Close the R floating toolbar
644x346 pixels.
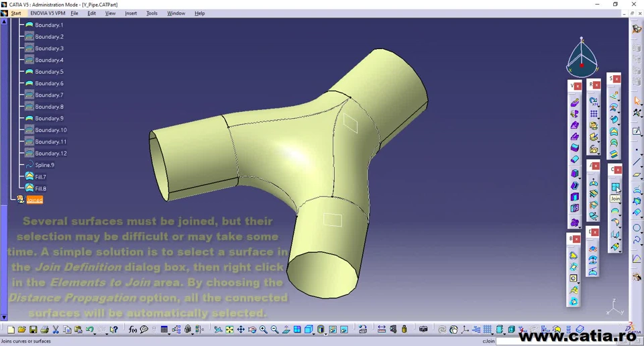point(597,85)
